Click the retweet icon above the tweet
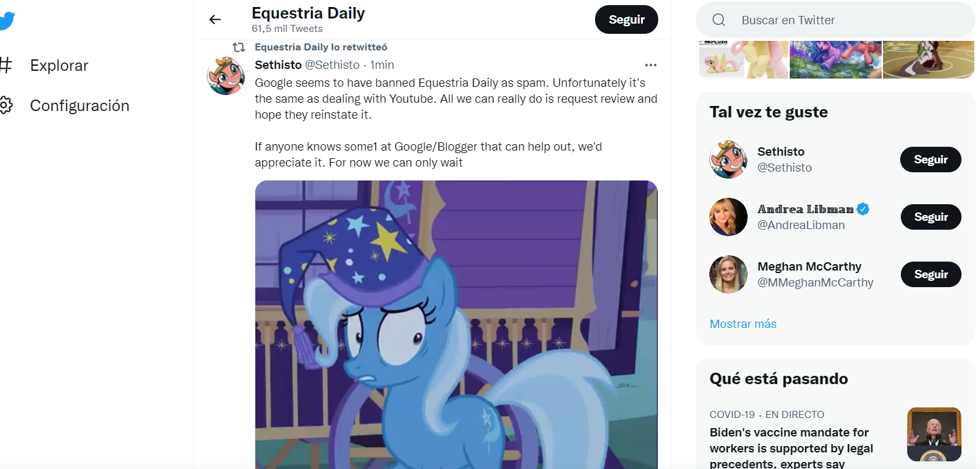This screenshot has width=980, height=469. tap(239, 47)
